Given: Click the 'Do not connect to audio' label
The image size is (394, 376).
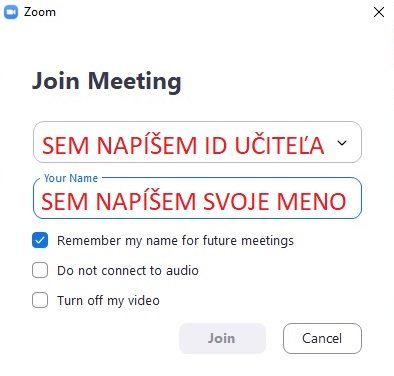Looking at the screenshot, I should (x=128, y=270).
